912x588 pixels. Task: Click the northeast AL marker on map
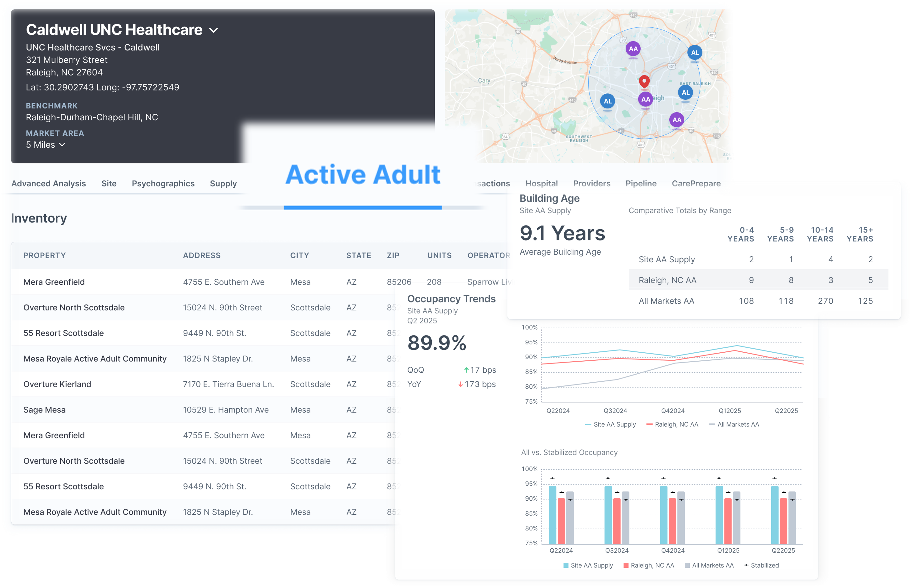[x=695, y=53]
